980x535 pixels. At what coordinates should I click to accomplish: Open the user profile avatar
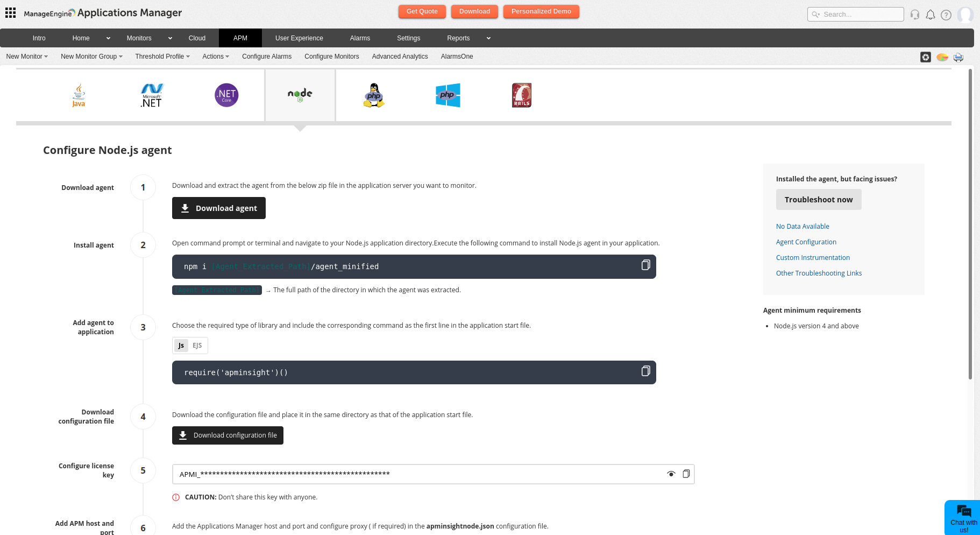pos(965,15)
